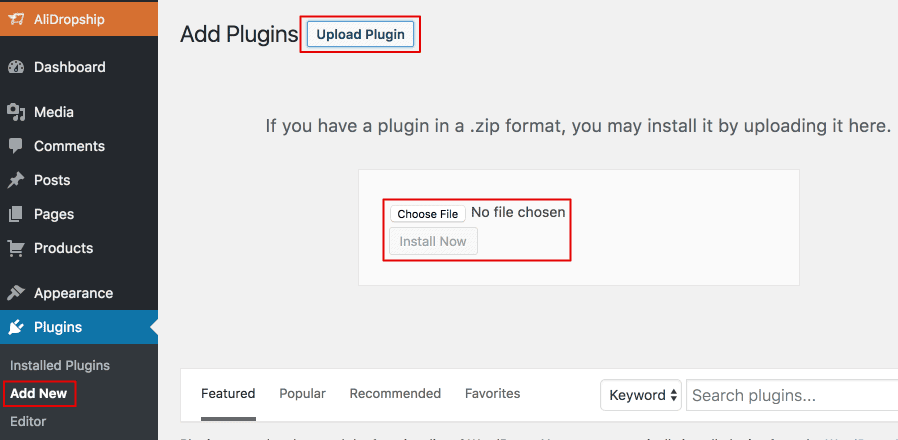This screenshot has height=440, width=898.
Task: Open the Keyword search type dropdown
Action: pos(640,395)
